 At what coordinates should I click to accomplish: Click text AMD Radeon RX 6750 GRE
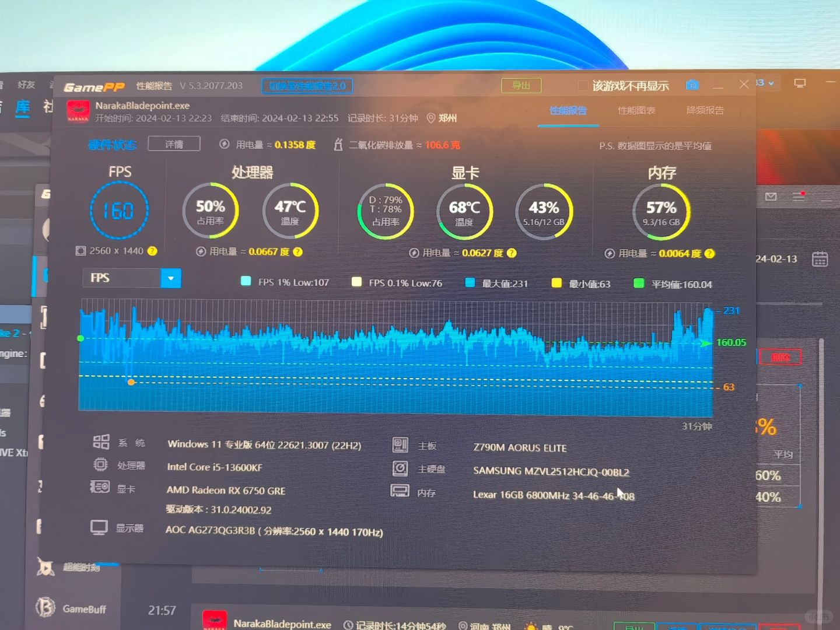coord(226,491)
